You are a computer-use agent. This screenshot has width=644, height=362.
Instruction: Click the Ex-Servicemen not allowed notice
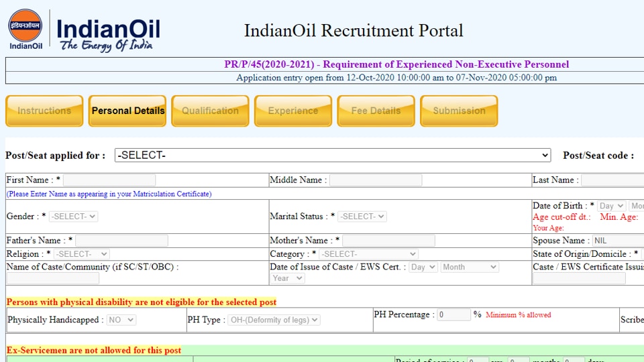coord(94,350)
